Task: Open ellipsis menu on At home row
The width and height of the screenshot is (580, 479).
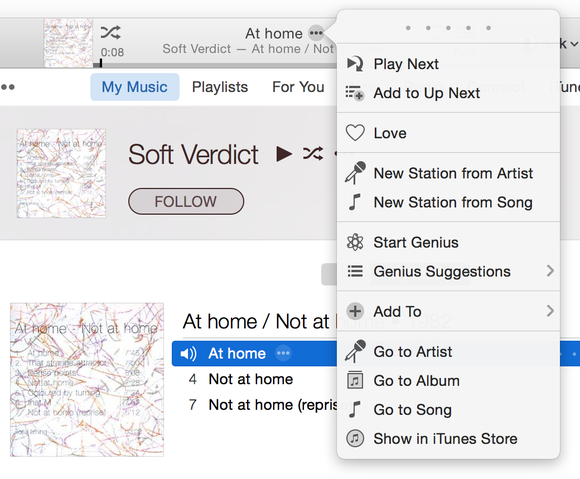Action: 283,353
